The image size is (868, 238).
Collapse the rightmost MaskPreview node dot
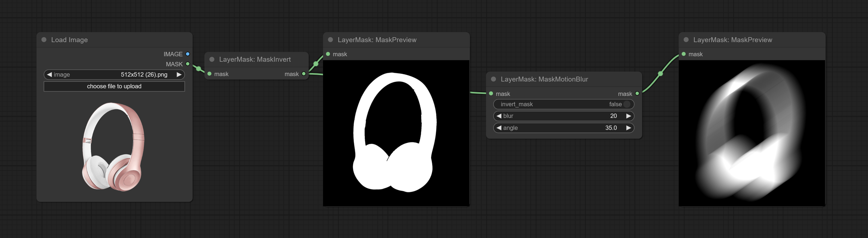pyautogui.click(x=686, y=40)
